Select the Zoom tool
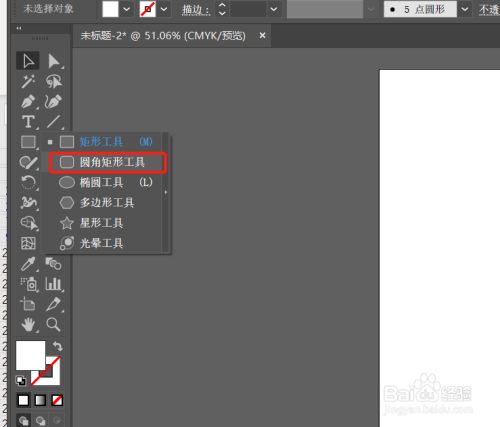The width and height of the screenshot is (500, 427). [x=53, y=324]
